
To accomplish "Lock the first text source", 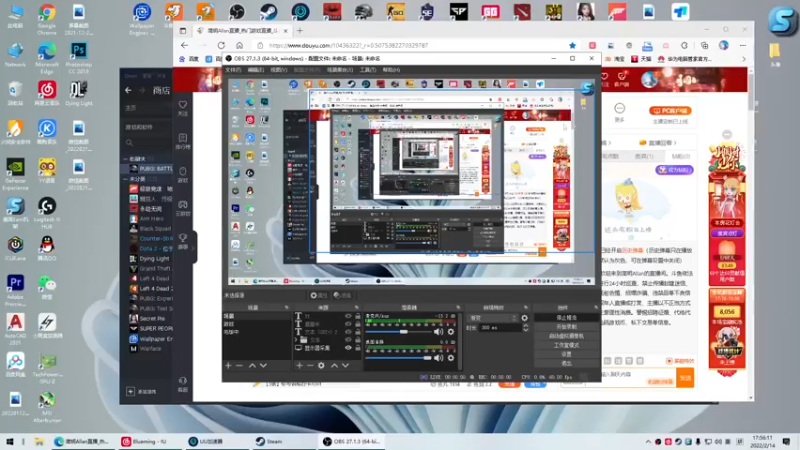I will 358,316.
